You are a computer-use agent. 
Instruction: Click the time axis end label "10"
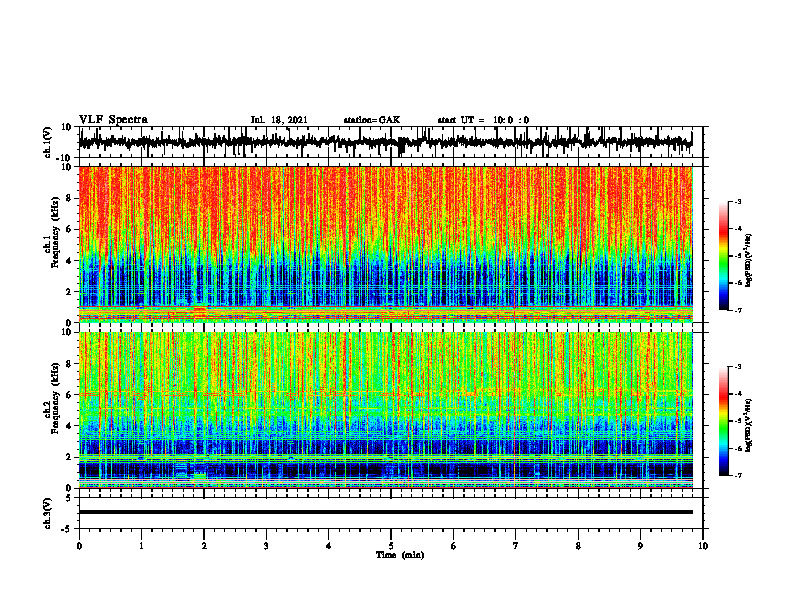(x=703, y=546)
